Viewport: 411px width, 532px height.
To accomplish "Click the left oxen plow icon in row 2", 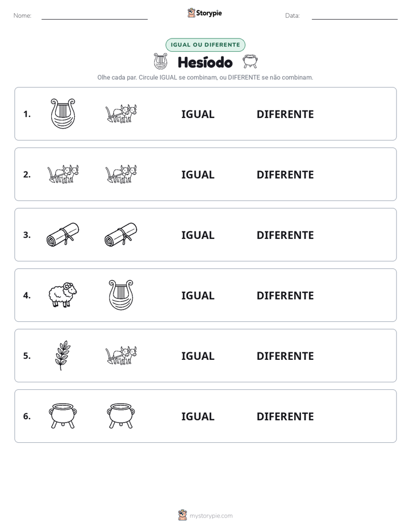I will point(63,174).
